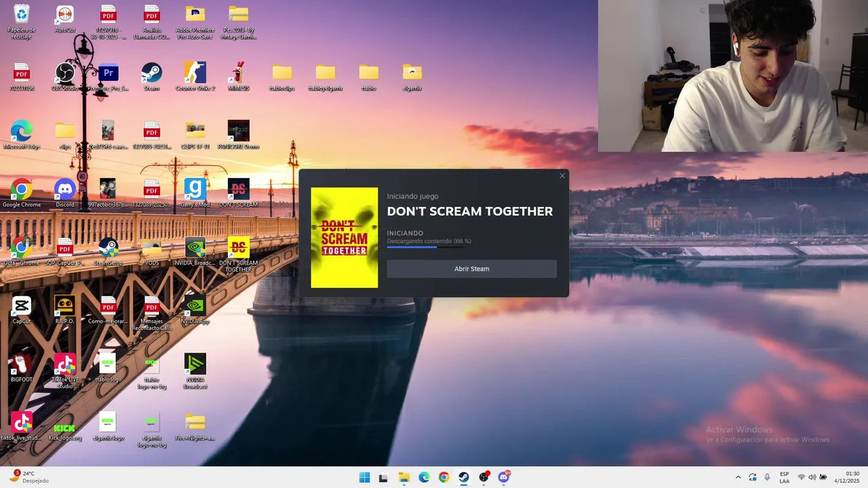This screenshot has width=868, height=488.
Task: Select the NVIDIA App desktop icon
Action: tap(195, 310)
